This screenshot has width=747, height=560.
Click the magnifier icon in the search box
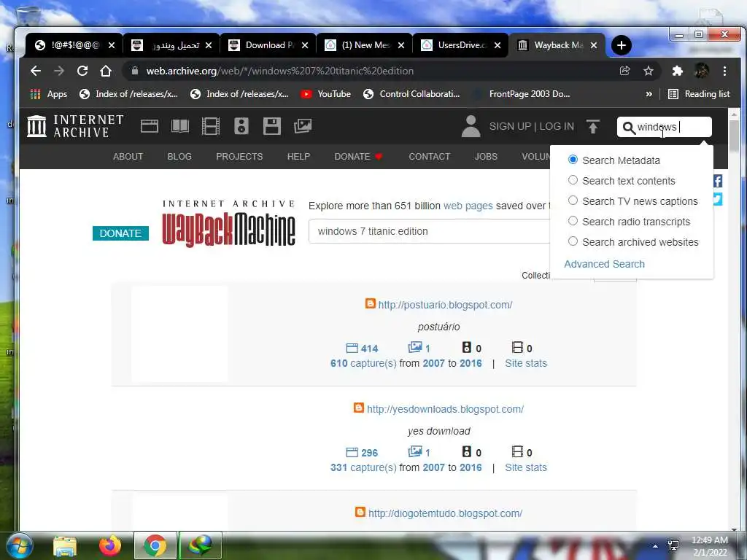pyautogui.click(x=628, y=128)
